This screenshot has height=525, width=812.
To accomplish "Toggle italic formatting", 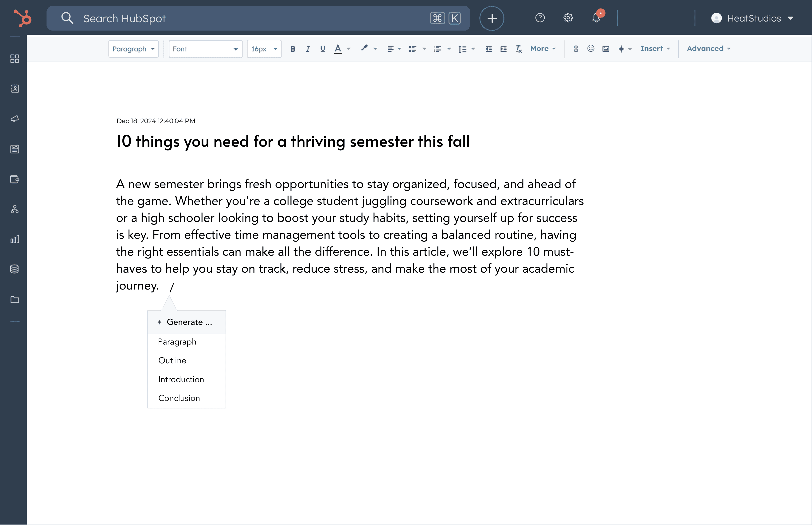I will pos(308,49).
